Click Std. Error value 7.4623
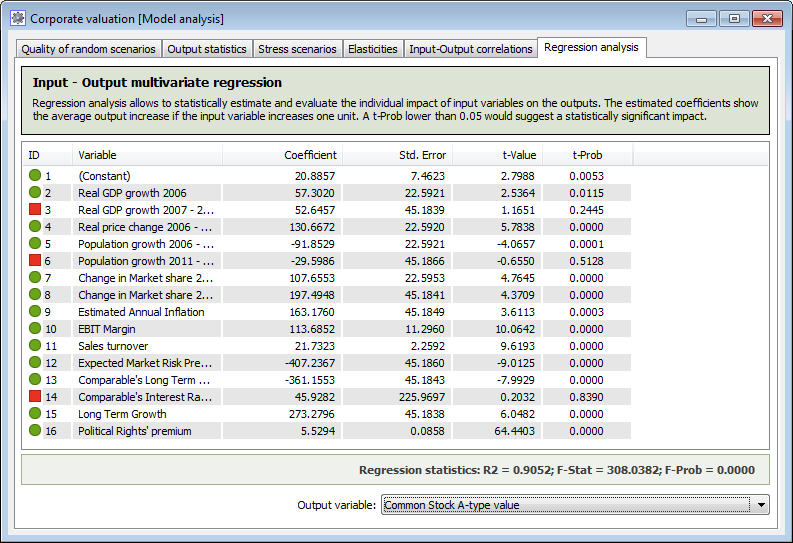Image resolution: width=793 pixels, height=543 pixels. [428, 176]
